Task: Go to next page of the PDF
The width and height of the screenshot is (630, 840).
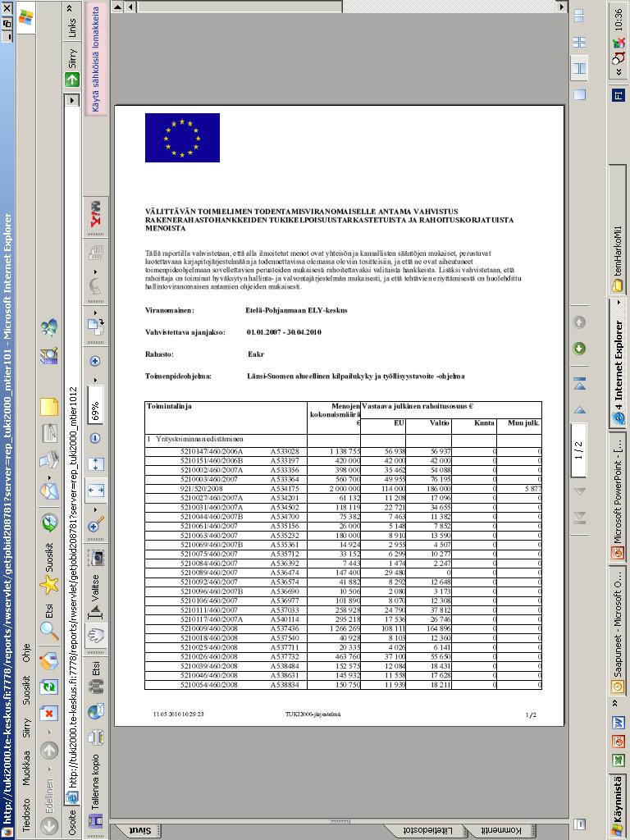Action: tap(580, 410)
